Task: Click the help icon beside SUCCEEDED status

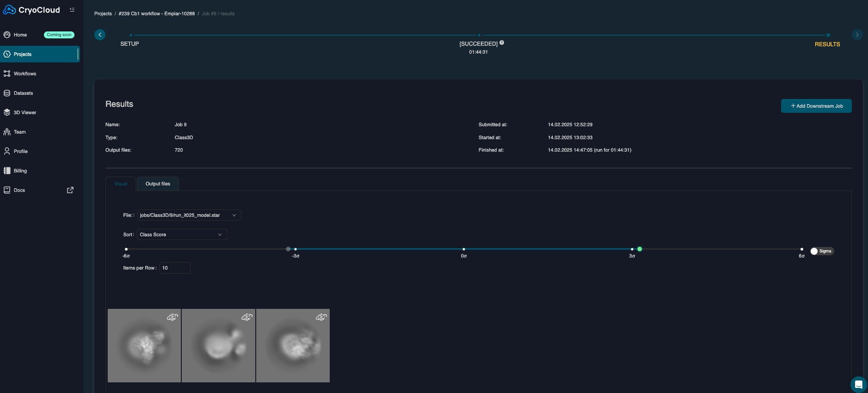Action: (x=502, y=43)
